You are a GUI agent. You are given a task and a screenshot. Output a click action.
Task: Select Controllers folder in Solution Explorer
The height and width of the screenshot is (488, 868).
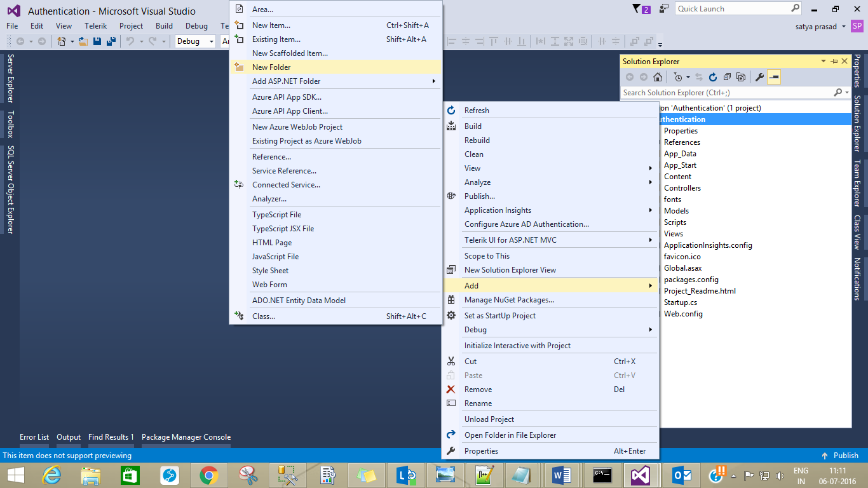point(682,188)
